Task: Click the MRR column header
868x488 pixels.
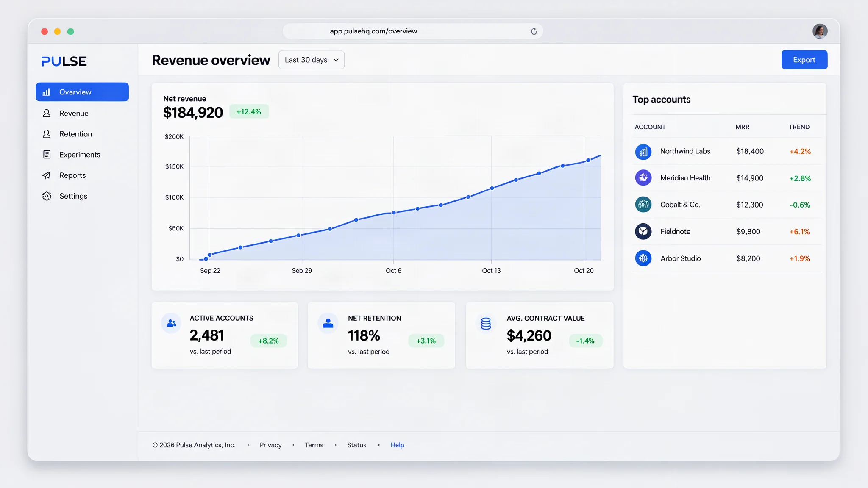Action: point(742,127)
